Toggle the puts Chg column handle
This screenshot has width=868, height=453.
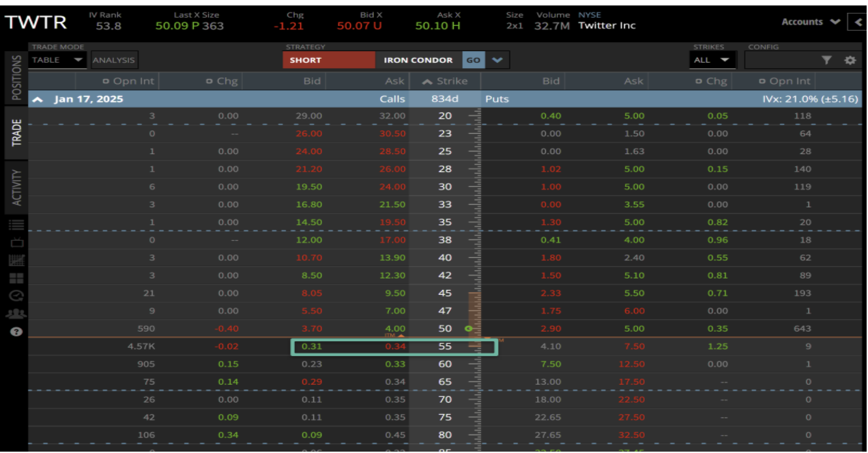pos(699,81)
